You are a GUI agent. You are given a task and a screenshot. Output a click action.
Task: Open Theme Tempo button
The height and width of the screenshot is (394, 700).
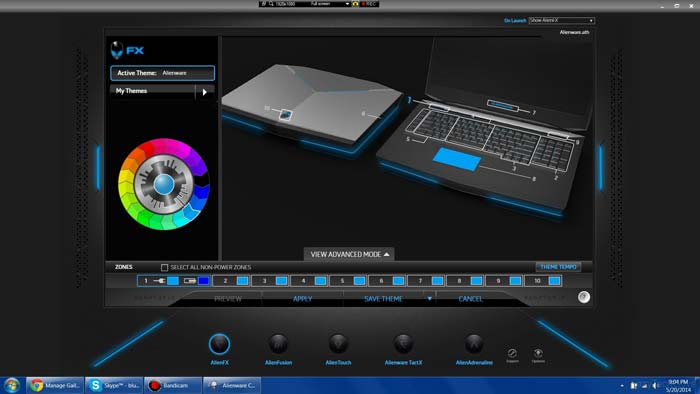pos(558,267)
